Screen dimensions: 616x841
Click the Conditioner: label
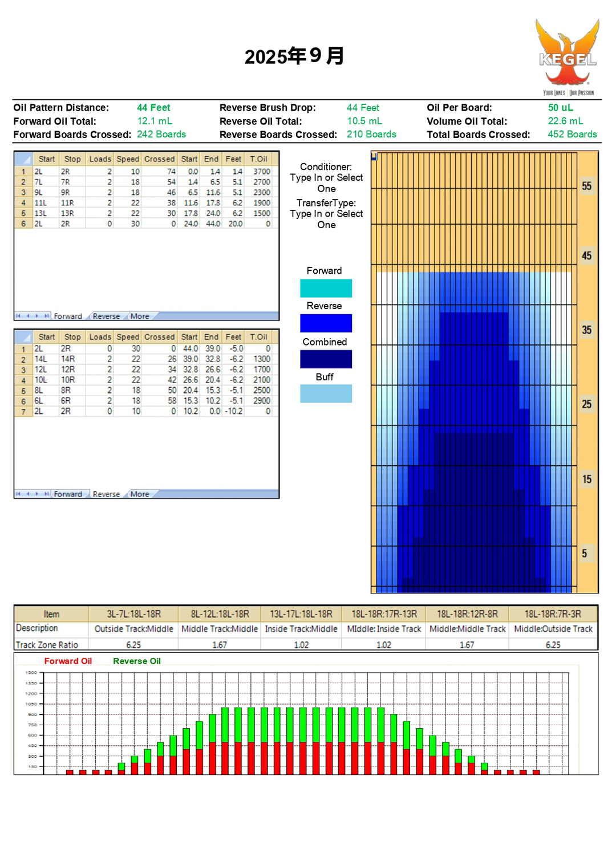(x=326, y=166)
